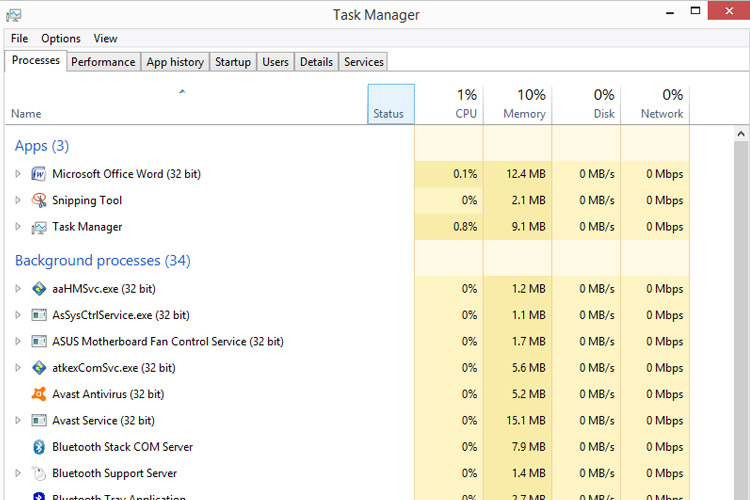Expand the AsSysCtrlService.exe process
The width and height of the screenshot is (750, 500).
[x=18, y=315]
